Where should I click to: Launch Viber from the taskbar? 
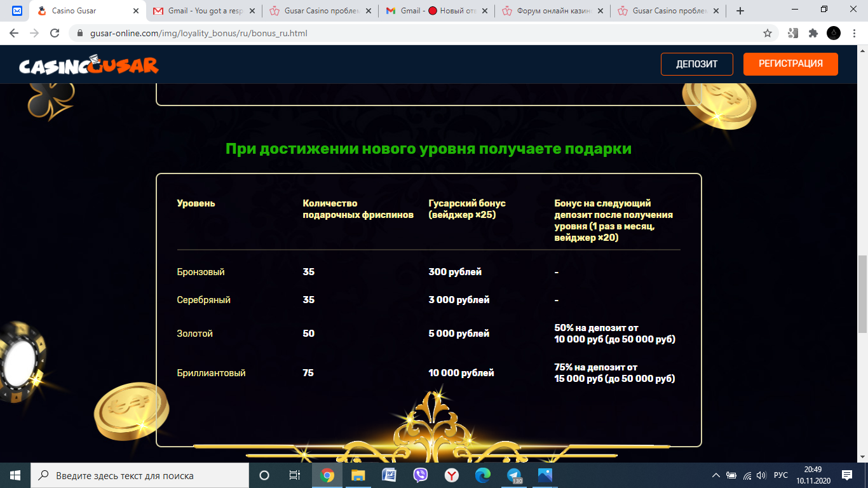tap(420, 475)
